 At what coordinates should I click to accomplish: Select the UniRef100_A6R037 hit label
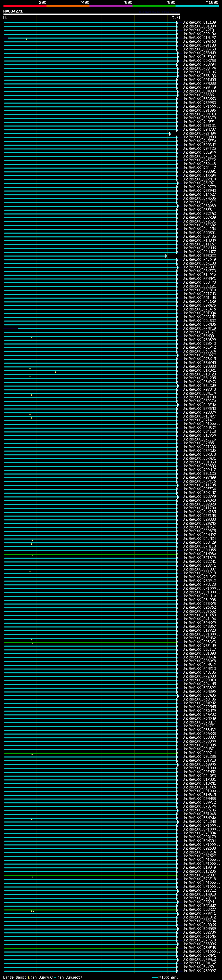pos(199,875)
